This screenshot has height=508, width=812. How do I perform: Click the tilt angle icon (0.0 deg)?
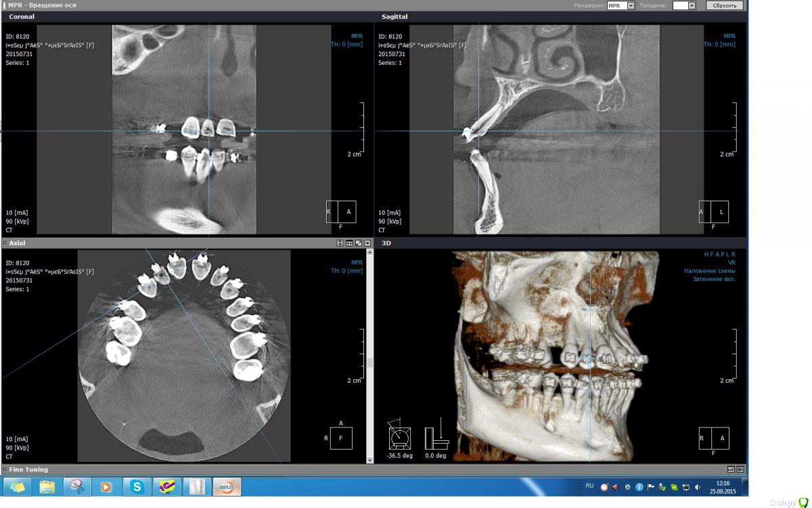pyautogui.click(x=437, y=438)
